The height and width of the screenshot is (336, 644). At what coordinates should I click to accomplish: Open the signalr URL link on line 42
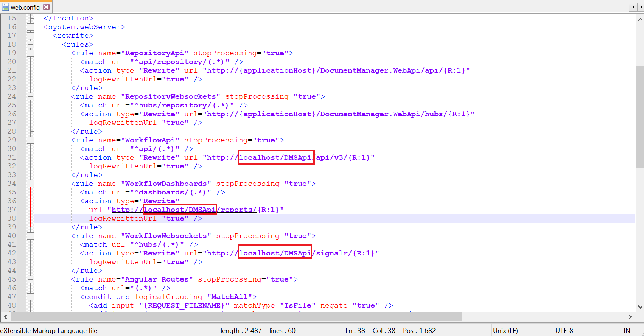[x=279, y=253]
